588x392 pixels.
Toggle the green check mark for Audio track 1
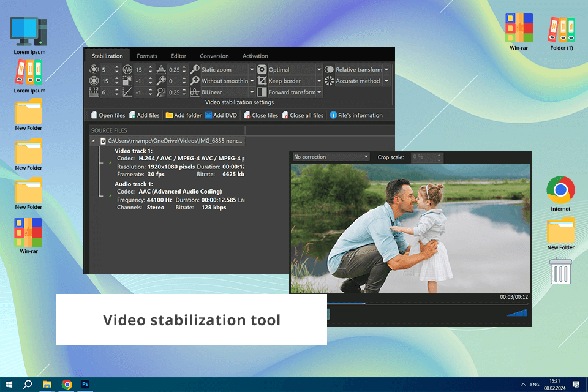(110, 196)
